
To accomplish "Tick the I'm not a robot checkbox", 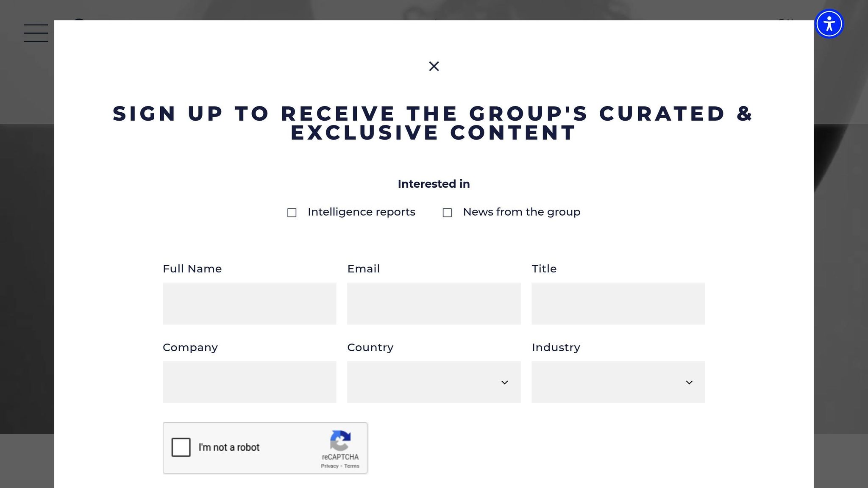I will coord(181,447).
